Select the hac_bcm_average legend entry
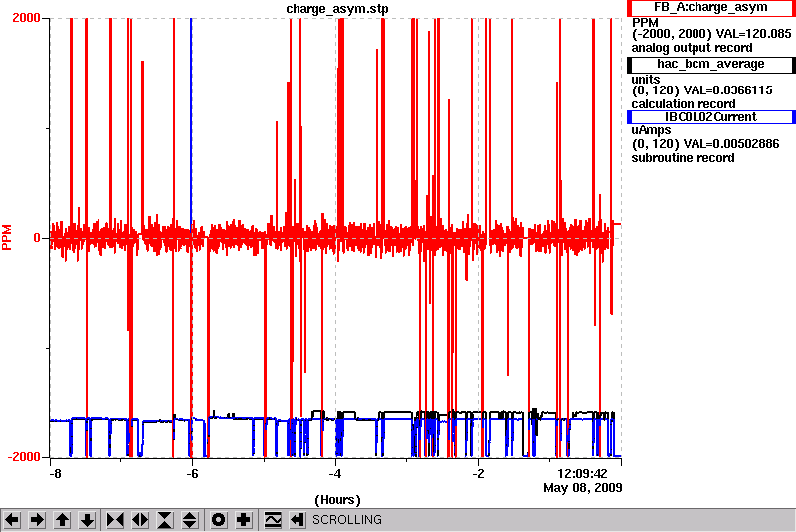This screenshot has height=532, width=796. point(710,64)
